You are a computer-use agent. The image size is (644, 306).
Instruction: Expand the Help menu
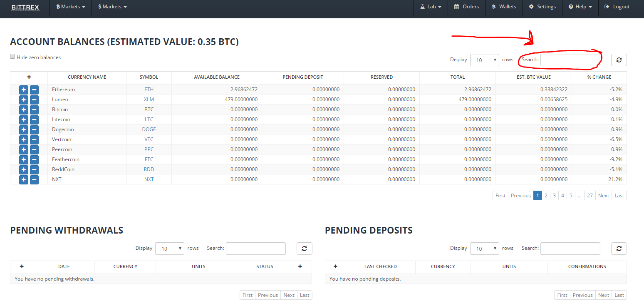[x=580, y=7]
